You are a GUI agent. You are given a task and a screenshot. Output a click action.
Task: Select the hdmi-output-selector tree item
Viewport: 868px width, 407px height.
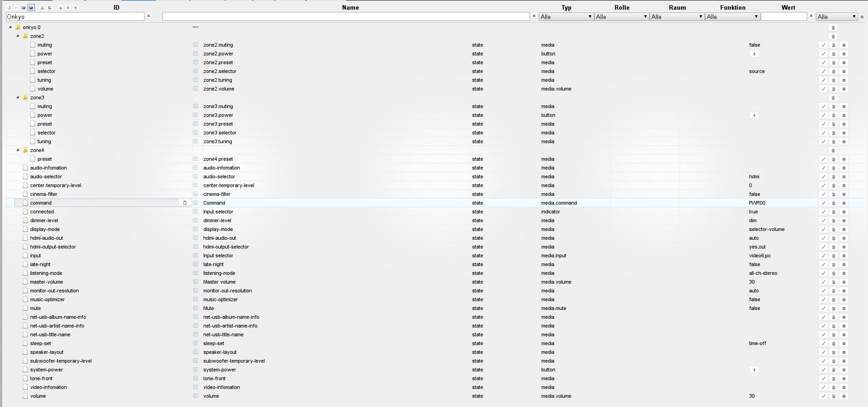click(x=53, y=247)
